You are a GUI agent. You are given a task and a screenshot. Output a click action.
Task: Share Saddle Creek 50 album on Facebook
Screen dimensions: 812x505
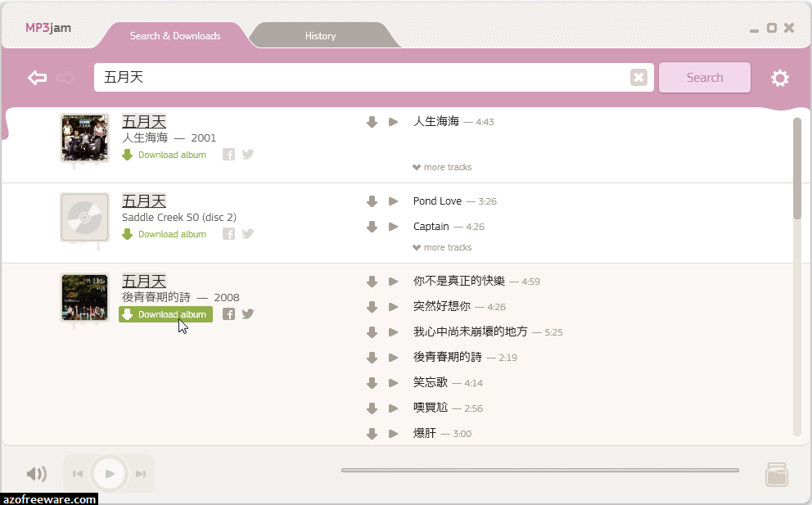(x=229, y=234)
